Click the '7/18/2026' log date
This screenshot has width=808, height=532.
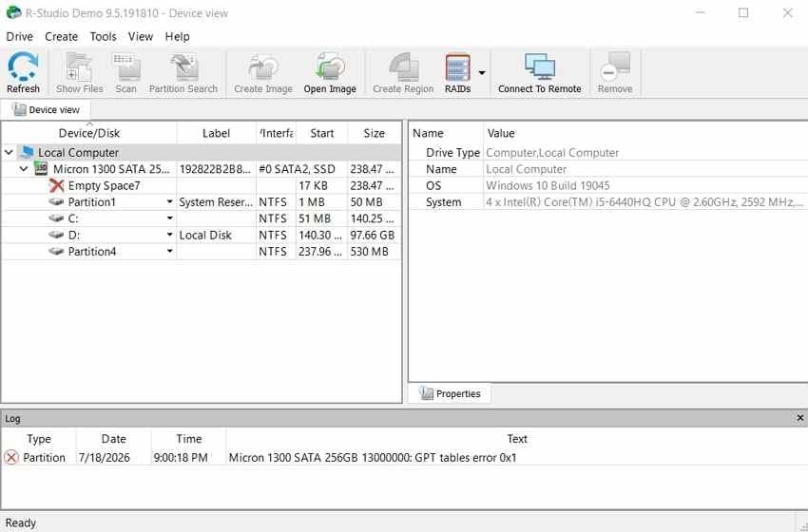click(105, 457)
